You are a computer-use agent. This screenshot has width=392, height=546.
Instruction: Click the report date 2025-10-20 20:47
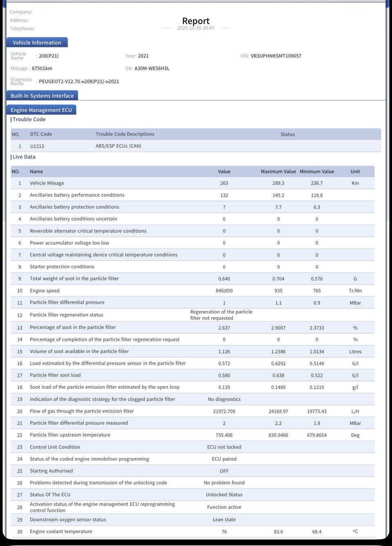(x=196, y=28)
